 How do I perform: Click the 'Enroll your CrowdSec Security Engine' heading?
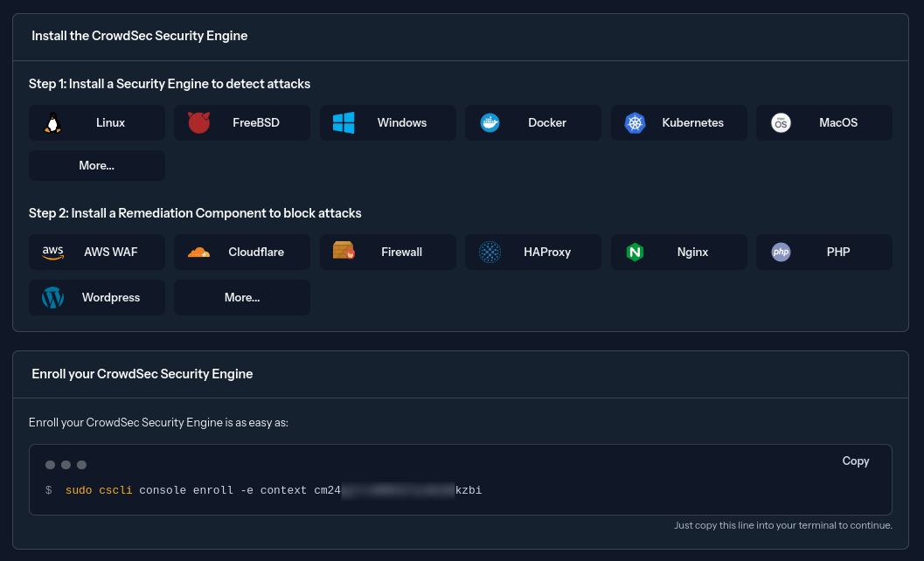(x=142, y=374)
